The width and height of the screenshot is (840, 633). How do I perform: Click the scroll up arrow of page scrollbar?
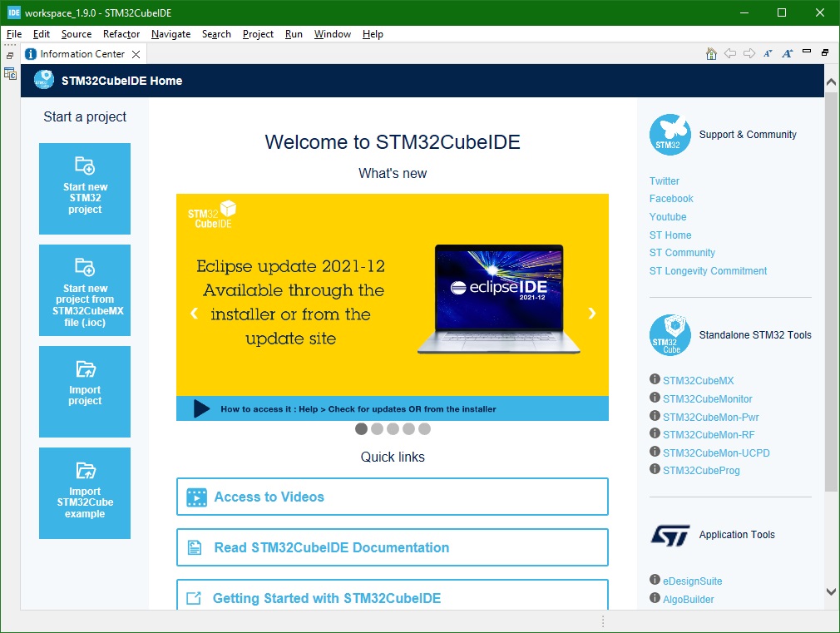coord(831,82)
